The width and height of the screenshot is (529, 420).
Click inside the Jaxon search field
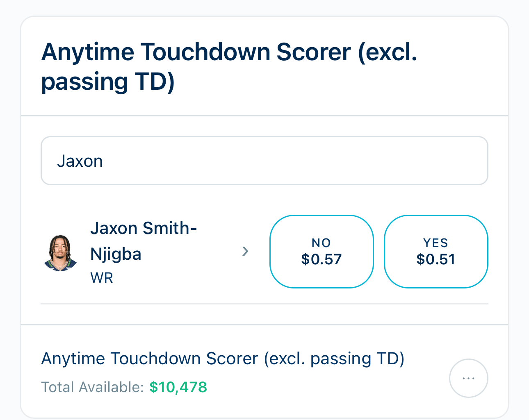264,161
